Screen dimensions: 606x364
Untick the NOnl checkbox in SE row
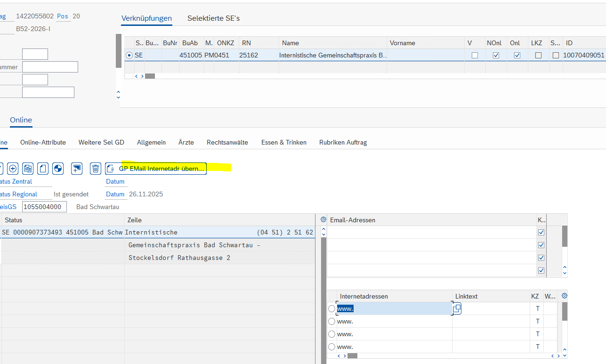pyautogui.click(x=496, y=55)
